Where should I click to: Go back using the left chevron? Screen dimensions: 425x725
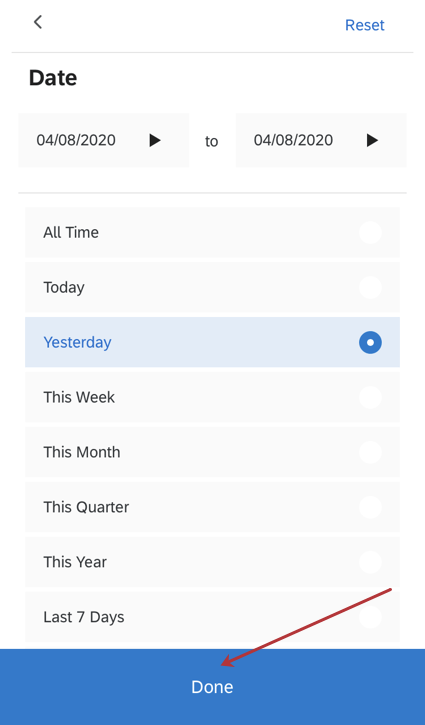38,22
